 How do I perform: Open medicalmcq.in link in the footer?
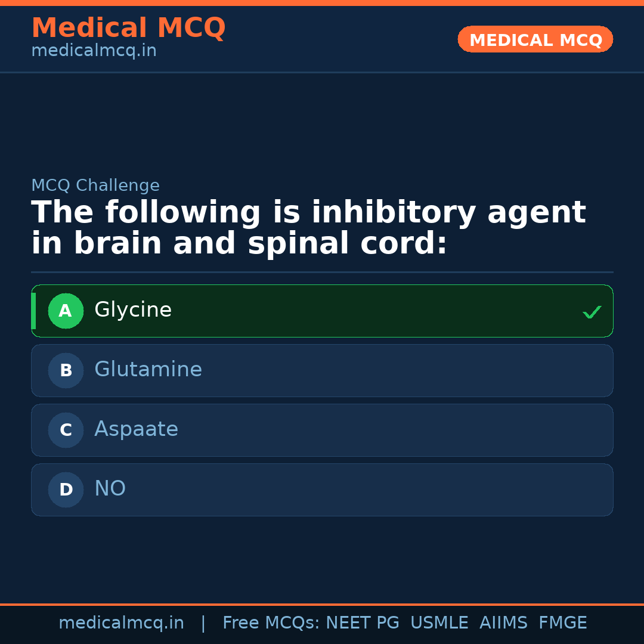(121, 623)
